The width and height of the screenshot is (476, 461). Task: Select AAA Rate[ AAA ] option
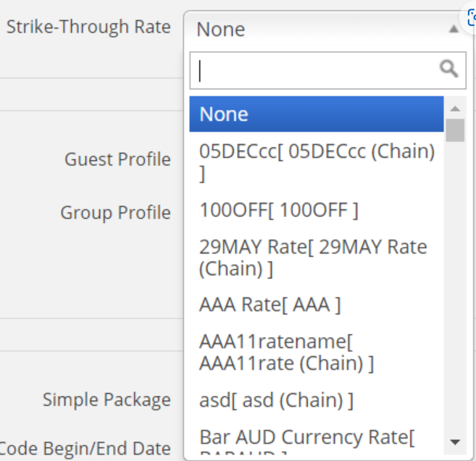[x=317, y=304]
